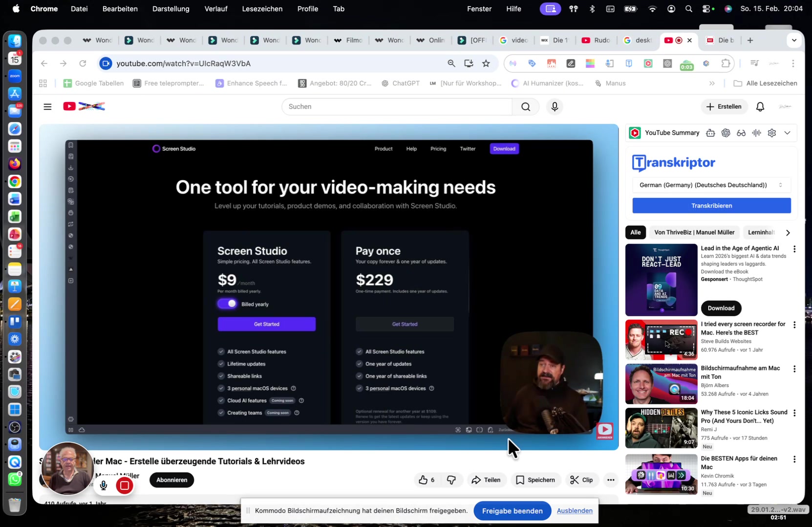Open the zoom magnifier in address bar
Screen dimensions: 812x527
451,64
